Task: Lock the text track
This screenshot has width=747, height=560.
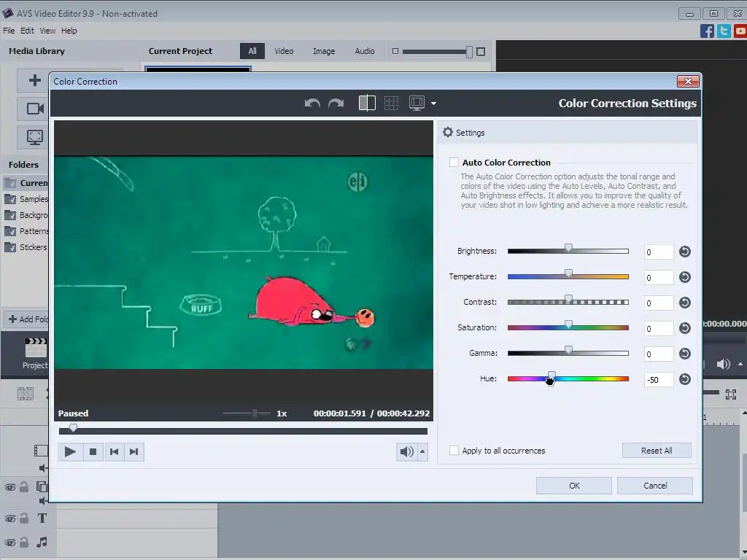Action: click(x=24, y=518)
